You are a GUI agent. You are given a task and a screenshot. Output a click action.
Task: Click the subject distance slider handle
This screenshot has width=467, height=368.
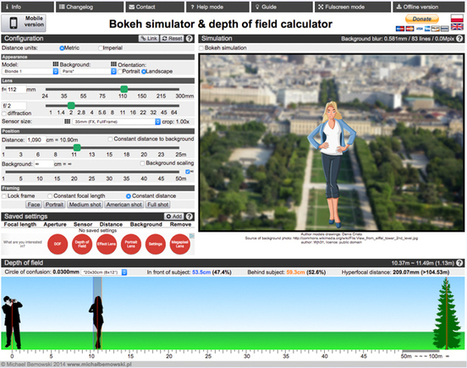pos(77,147)
